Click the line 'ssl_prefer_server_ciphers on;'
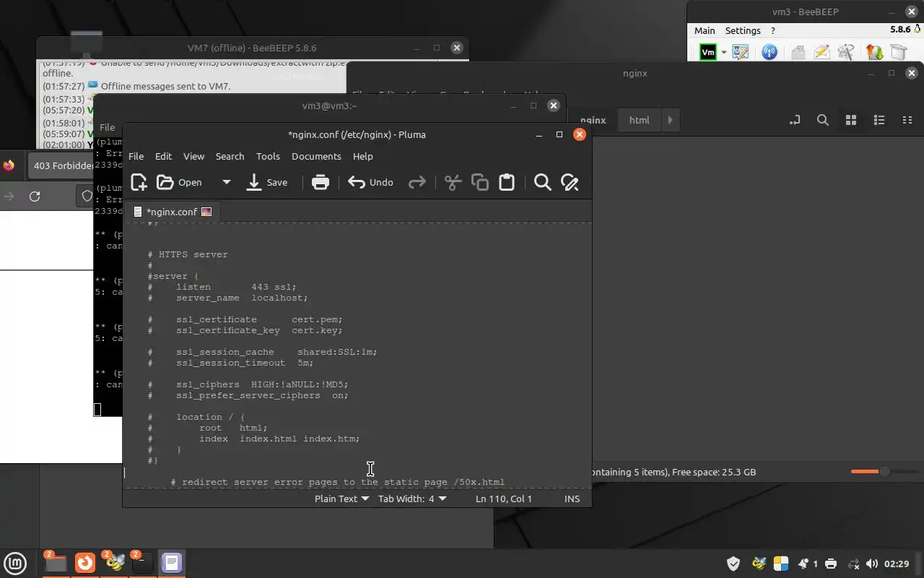Viewport: 924px width, 578px height. [248, 395]
